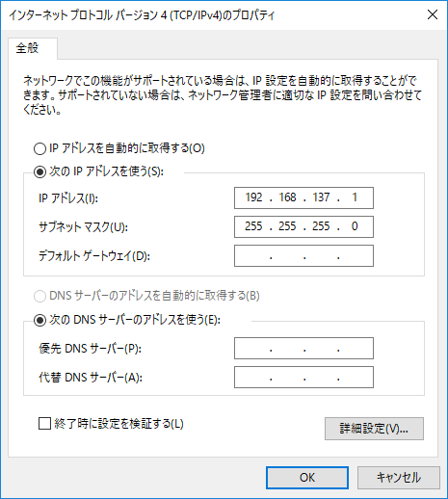
Task: Click the last octet 0 of subnet mask
Action: click(x=355, y=226)
